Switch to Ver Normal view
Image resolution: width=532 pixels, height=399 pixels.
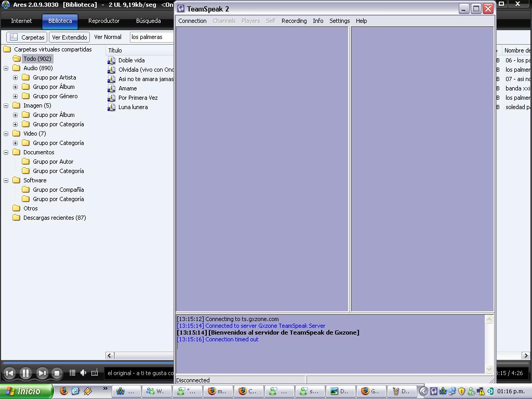108,37
